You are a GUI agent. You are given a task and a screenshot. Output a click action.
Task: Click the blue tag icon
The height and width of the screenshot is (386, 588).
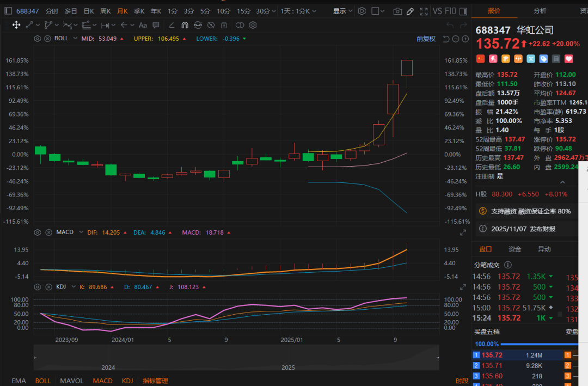pyautogui.click(x=543, y=59)
